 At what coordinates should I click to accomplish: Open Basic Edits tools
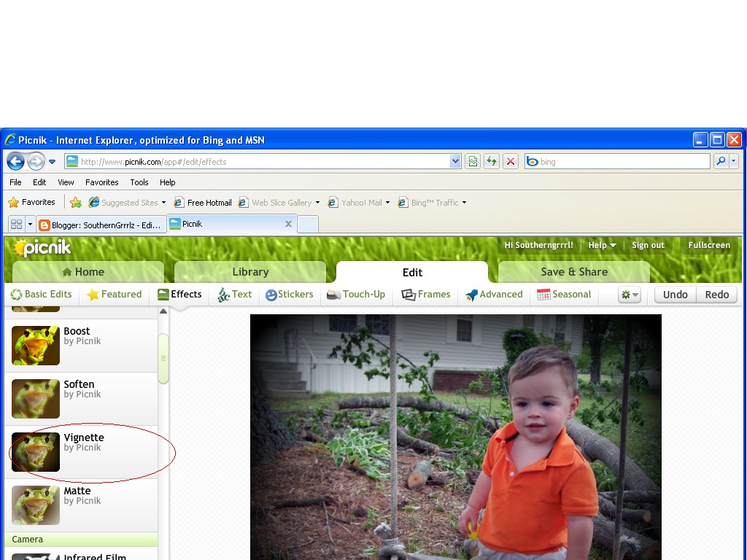coord(42,295)
